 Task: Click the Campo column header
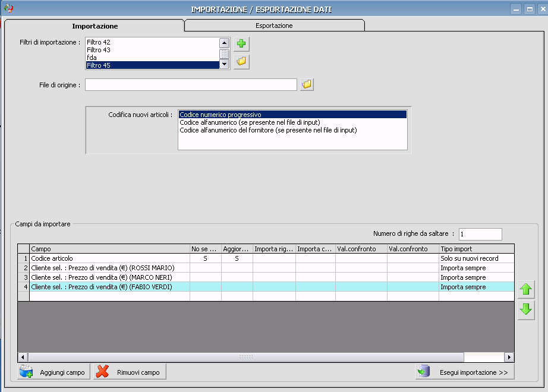(109, 249)
